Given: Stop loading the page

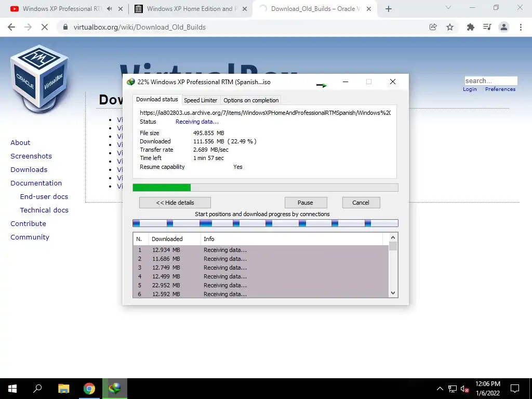Looking at the screenshot, I should click(x=45, y=27).
